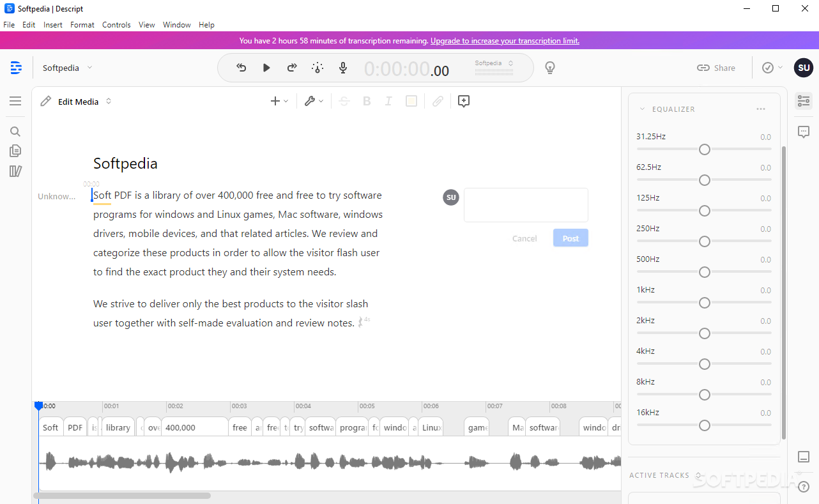Open the Softpedia project name dropdown
819x504 pixels.
click(x=67, y=68)
